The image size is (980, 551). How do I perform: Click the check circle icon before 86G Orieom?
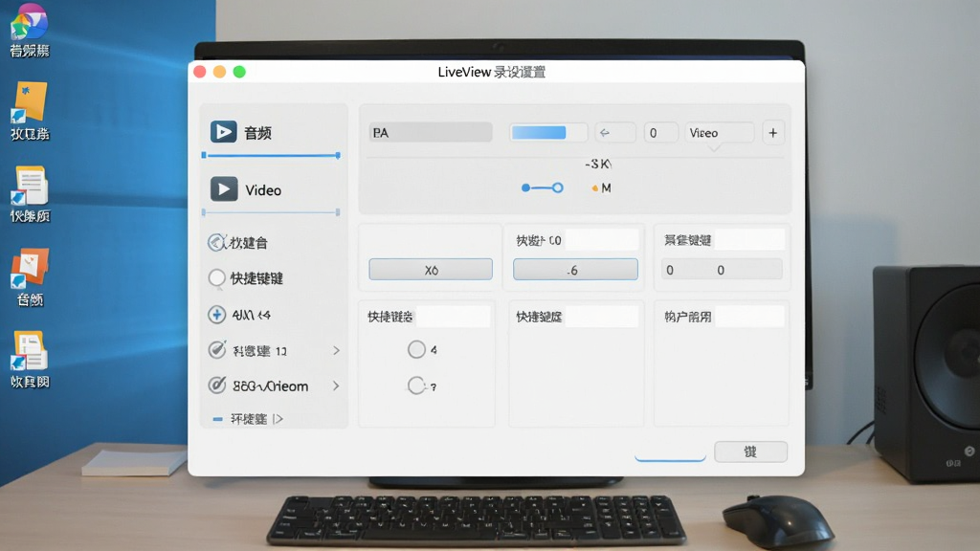click(x=217, y=386)
